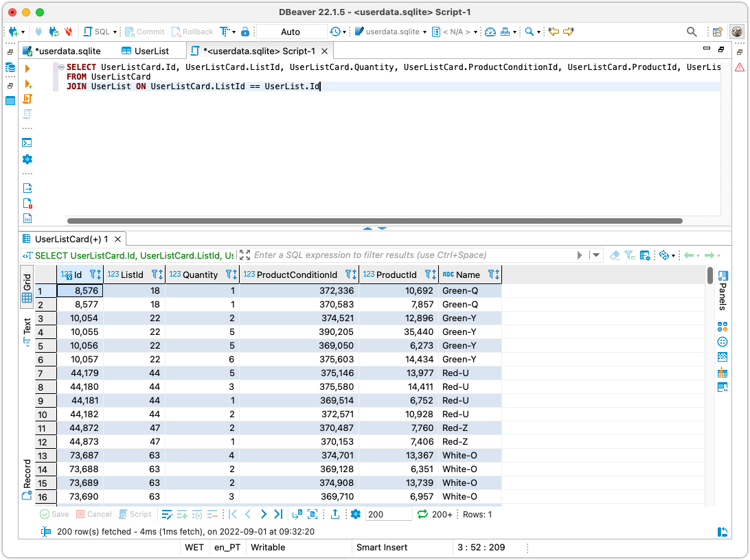Viewport: 750px width, 560px height.
Task: Disconnect using the red plug icon
Action: point(69,32)
